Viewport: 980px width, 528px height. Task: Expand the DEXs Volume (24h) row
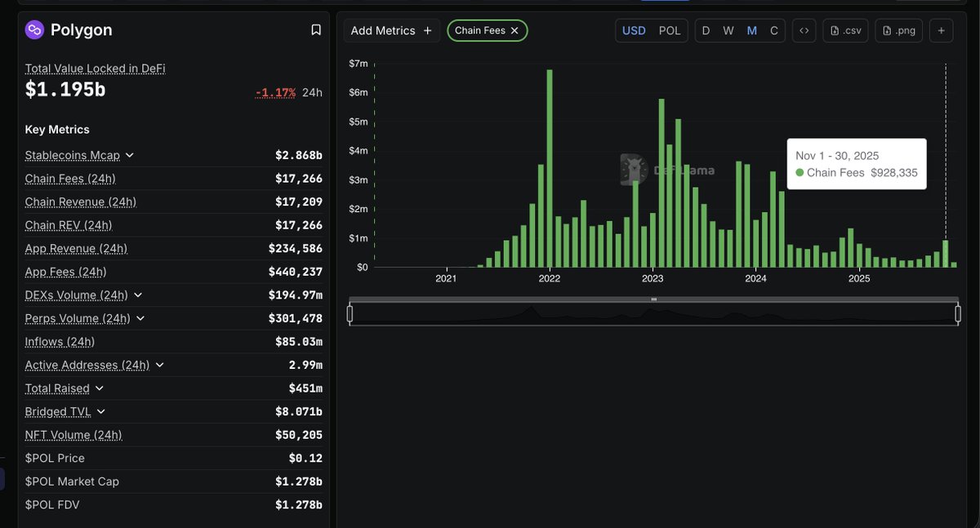click(138, 295)
